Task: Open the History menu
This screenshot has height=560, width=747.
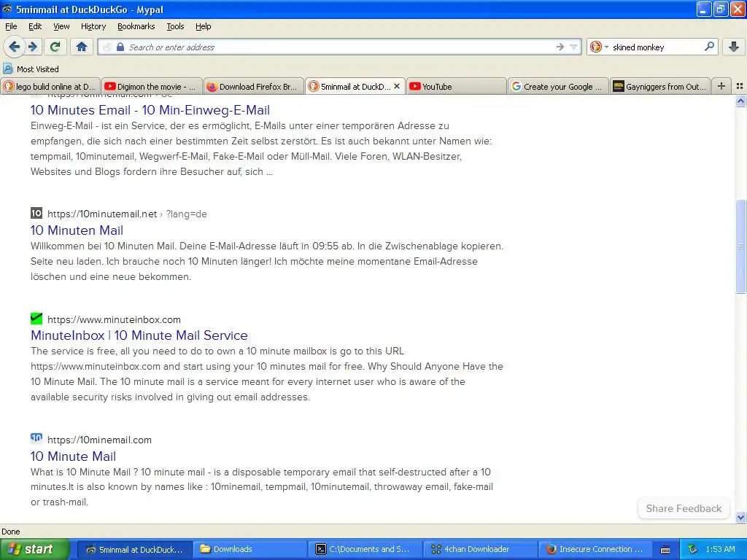Action: tap(93, 26)
